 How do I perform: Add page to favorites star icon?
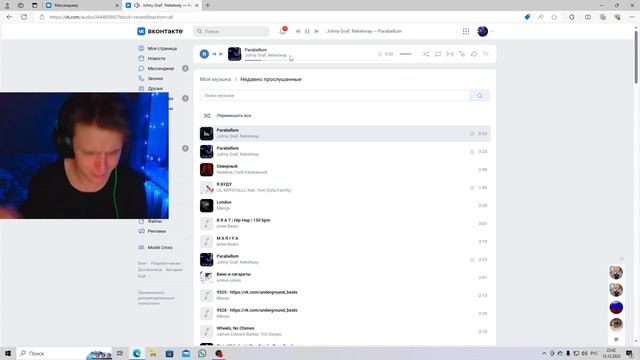554,17
